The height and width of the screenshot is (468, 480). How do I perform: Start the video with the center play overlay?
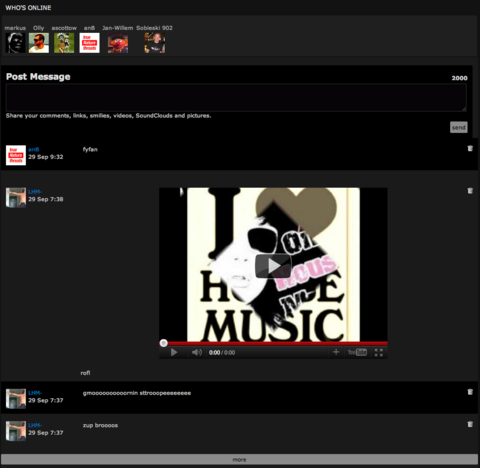point(273,266)
